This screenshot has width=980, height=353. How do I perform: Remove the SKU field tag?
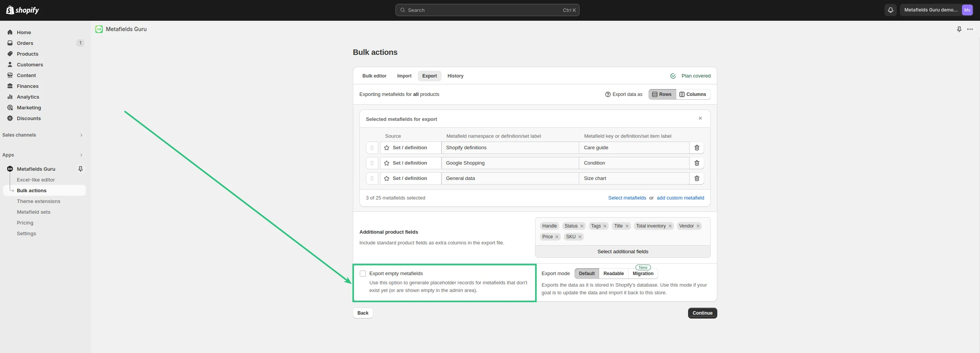pos(580,237)
